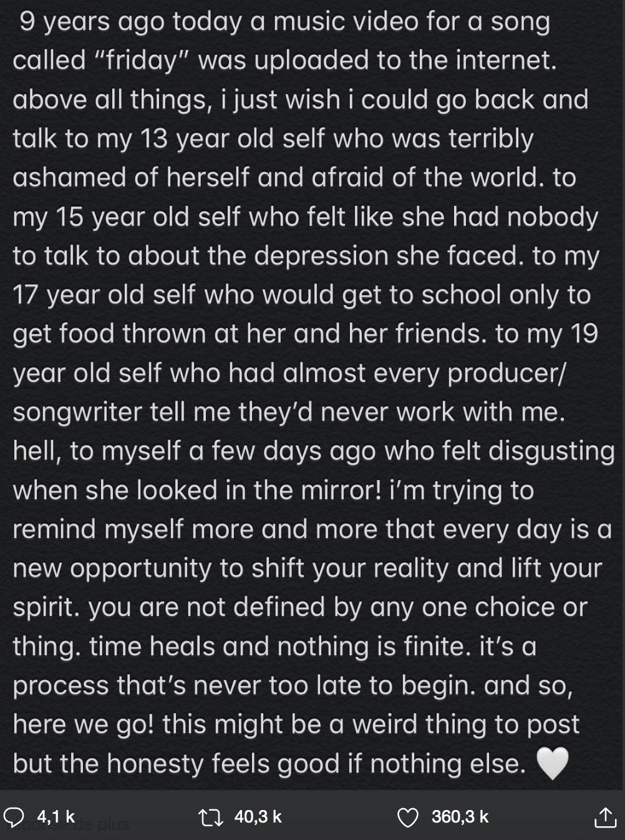Click the white heart emoji in the note
Screen dimensions: 625x840
pyautogui.click(x=553, y=764)
